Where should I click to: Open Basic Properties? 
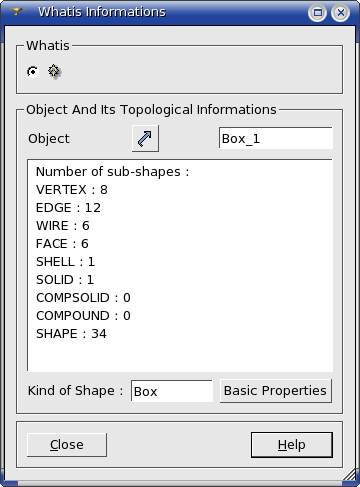[275, 391]
